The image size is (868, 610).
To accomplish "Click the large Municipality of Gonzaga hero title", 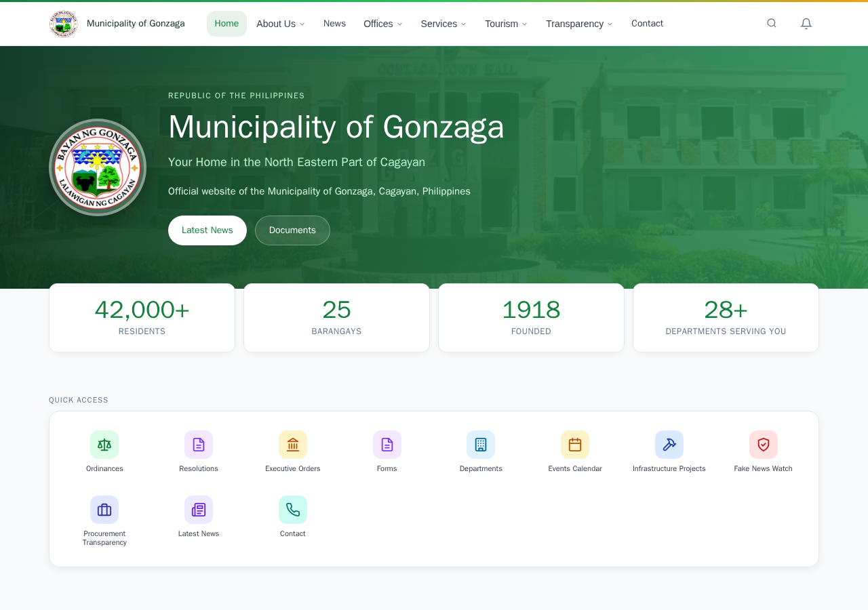I will (x=336, y=127).
